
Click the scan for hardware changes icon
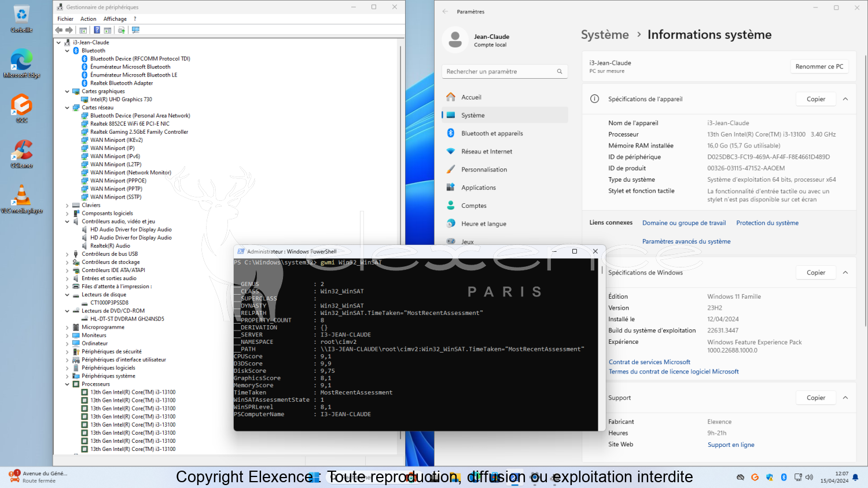coord(135,30)
